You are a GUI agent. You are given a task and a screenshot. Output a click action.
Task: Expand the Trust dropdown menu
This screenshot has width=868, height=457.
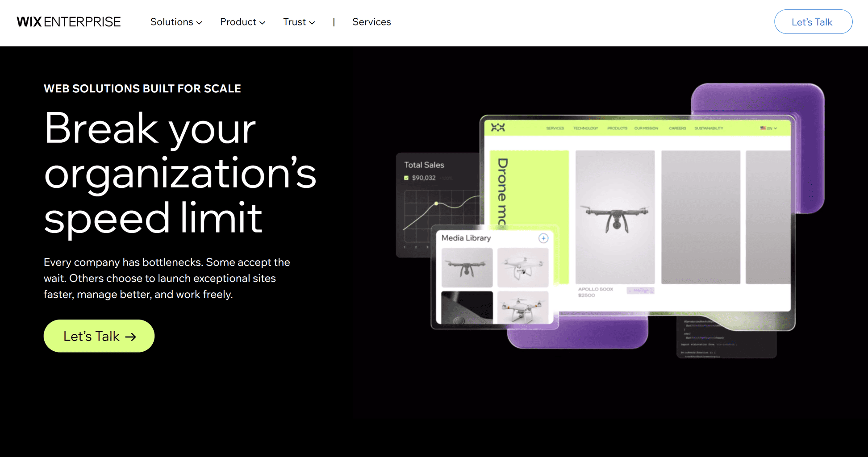point(299,22)
